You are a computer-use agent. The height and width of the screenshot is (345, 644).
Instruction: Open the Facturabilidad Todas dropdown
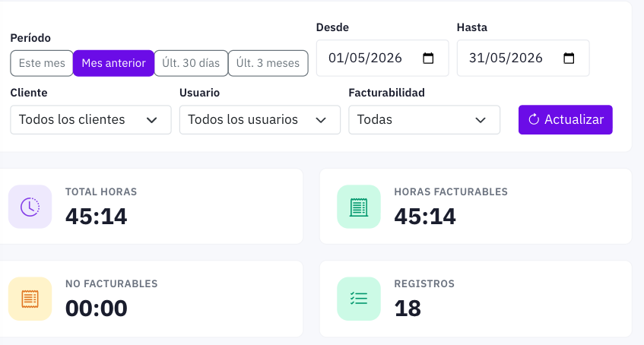tap(424, 119)
